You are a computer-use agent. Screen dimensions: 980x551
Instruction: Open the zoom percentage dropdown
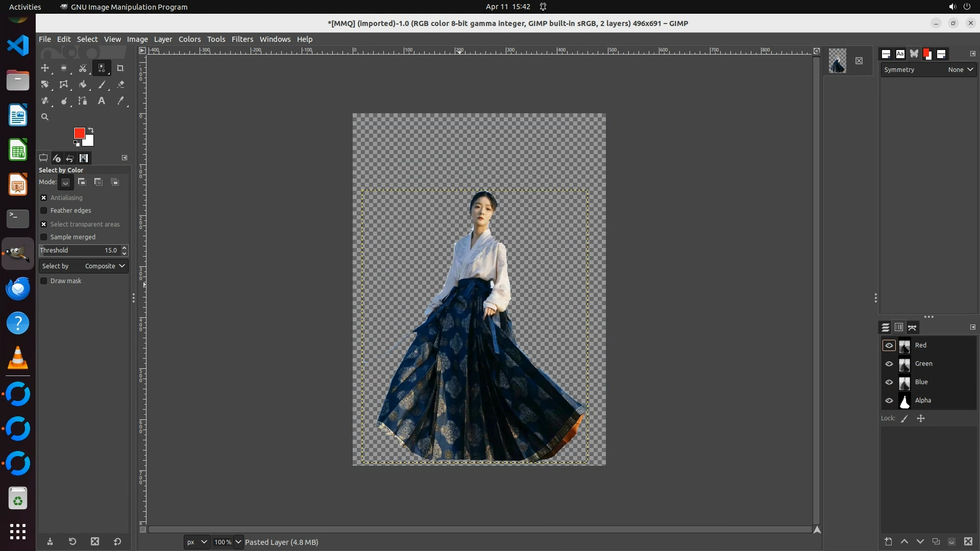238,542
